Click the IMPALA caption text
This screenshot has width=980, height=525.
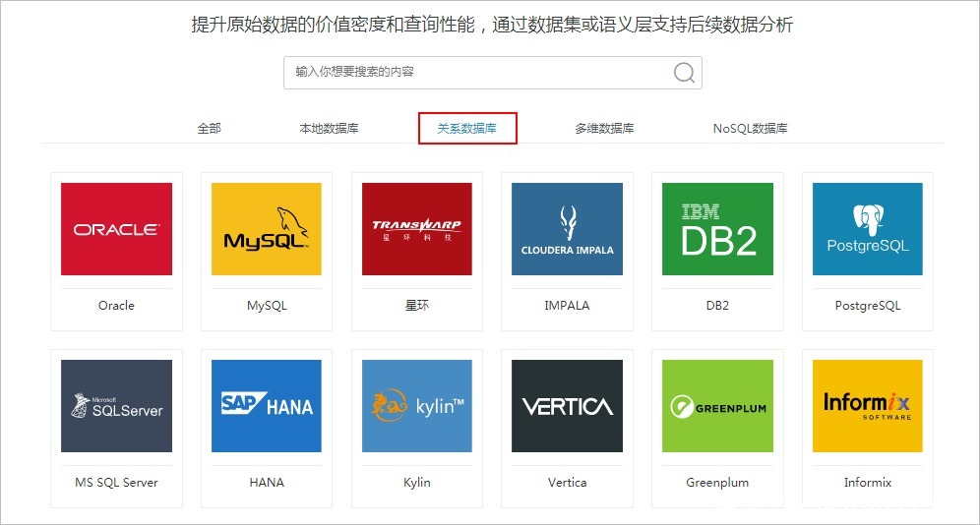tap(567, 305)
